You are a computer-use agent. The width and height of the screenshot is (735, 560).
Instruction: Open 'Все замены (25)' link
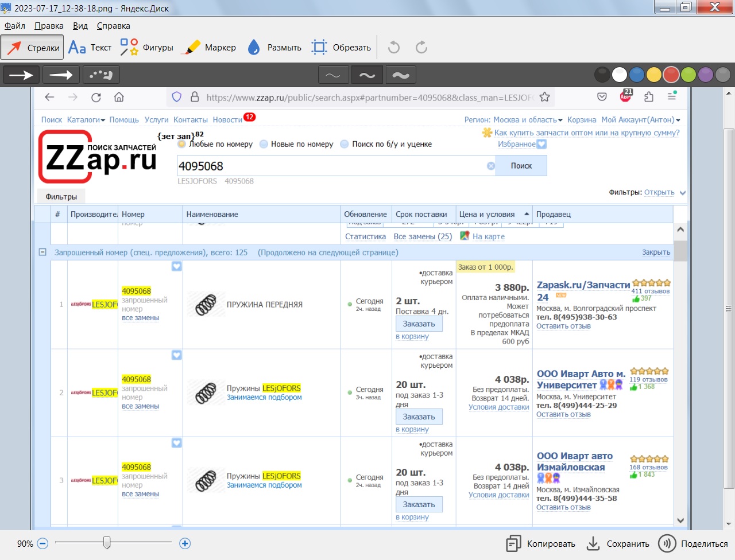click(423, 236)
